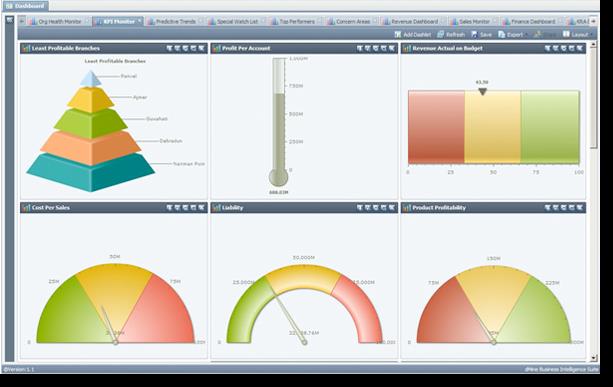Open the Sales Monitor tab
The width and height of the screenshot is (613, 387).
[x=474, y=22]
